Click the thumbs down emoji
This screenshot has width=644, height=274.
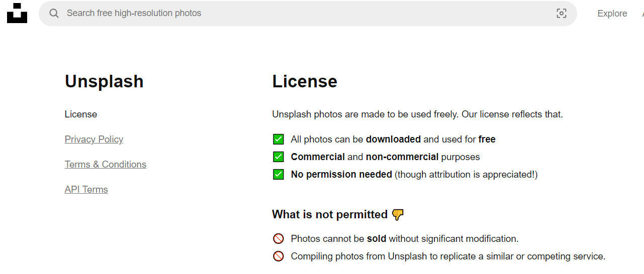click(x=398, y=215)
